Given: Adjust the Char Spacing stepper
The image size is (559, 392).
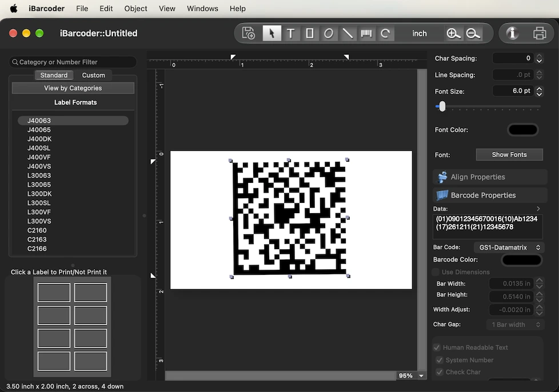Looking at the screenshot, I should [x=540, y=58].
